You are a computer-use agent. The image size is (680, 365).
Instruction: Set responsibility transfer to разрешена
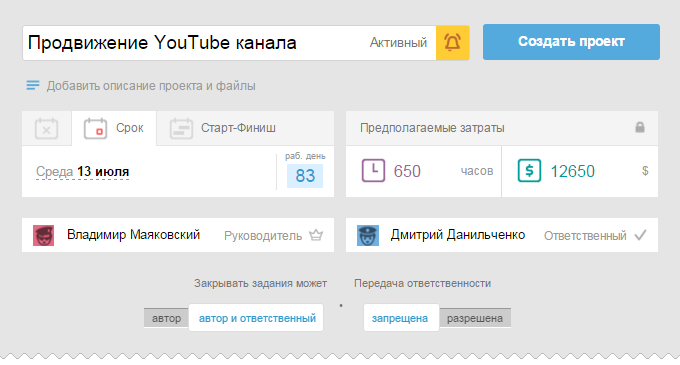coord(475,318)
